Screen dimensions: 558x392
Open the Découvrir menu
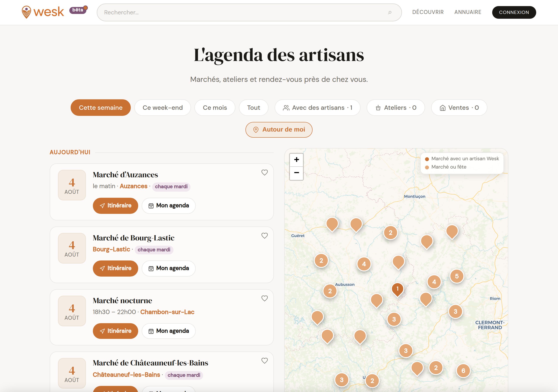click(x=428, y=12)
